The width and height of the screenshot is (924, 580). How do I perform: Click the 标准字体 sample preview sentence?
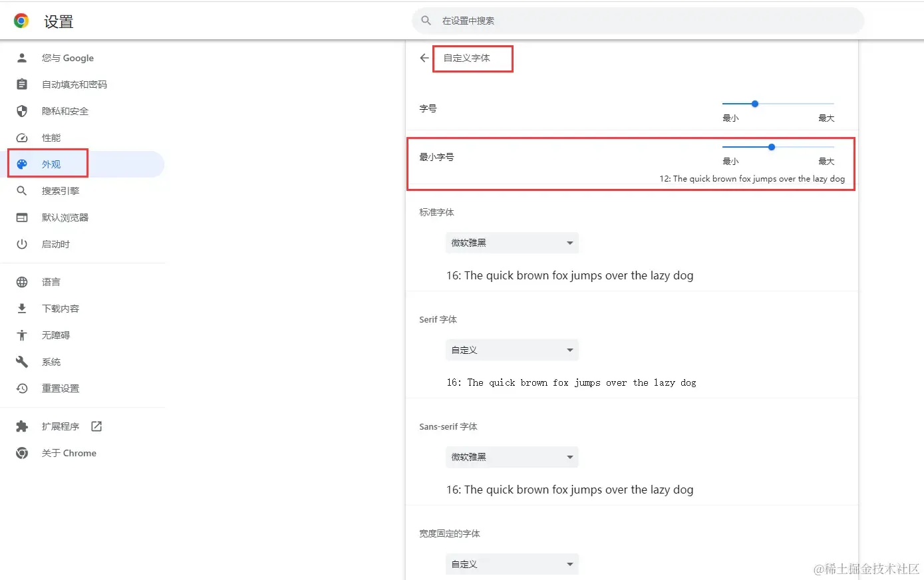570,275
